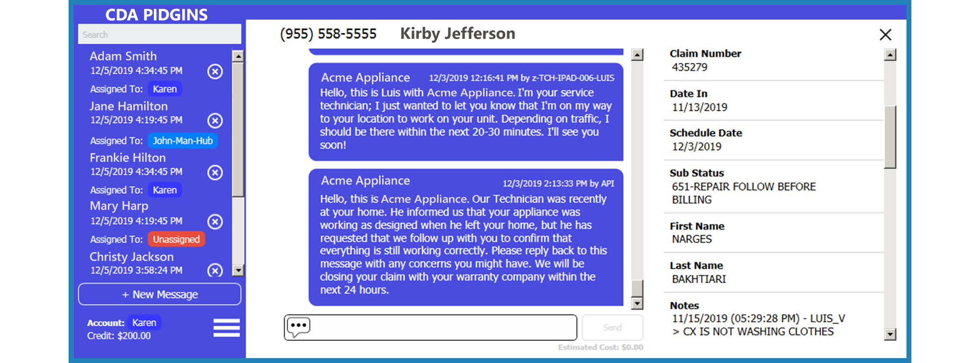Click Adam Smith timestamp 12/5/2019 4:34:45 PM

pos(136,71)
